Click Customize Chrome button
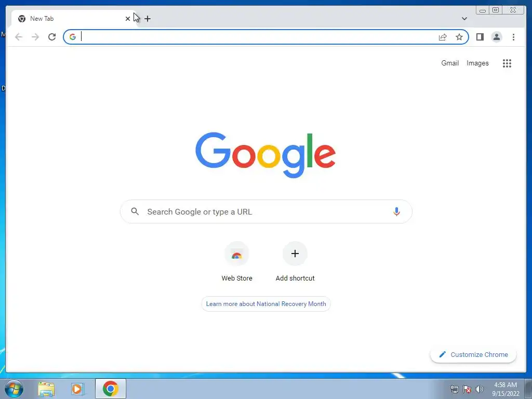Viewport: 532px width, 399px height. point(473,354)
